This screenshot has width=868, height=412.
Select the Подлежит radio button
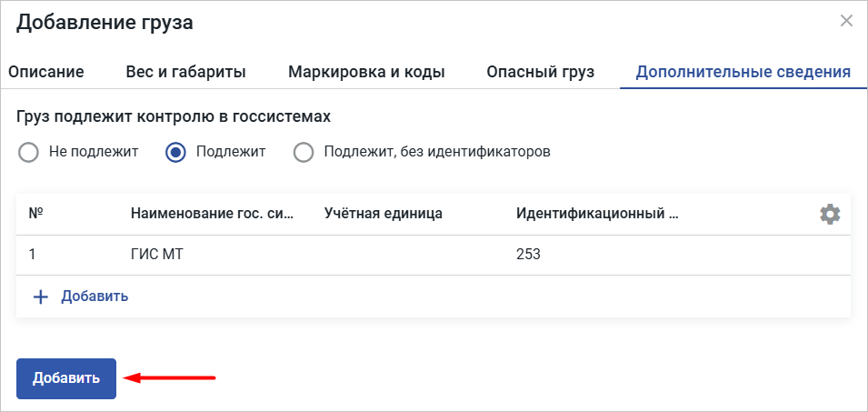175,152
